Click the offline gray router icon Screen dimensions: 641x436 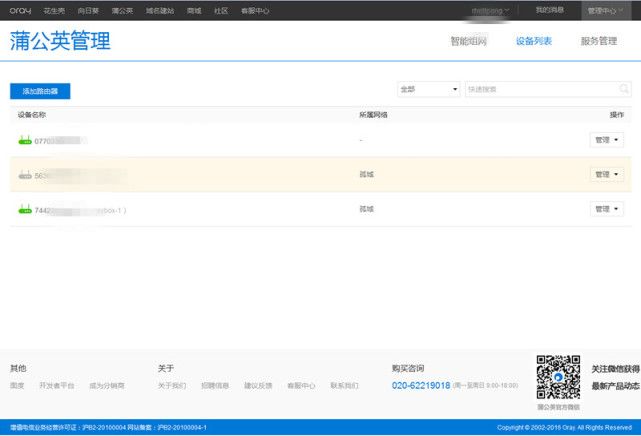click(25, 175)
